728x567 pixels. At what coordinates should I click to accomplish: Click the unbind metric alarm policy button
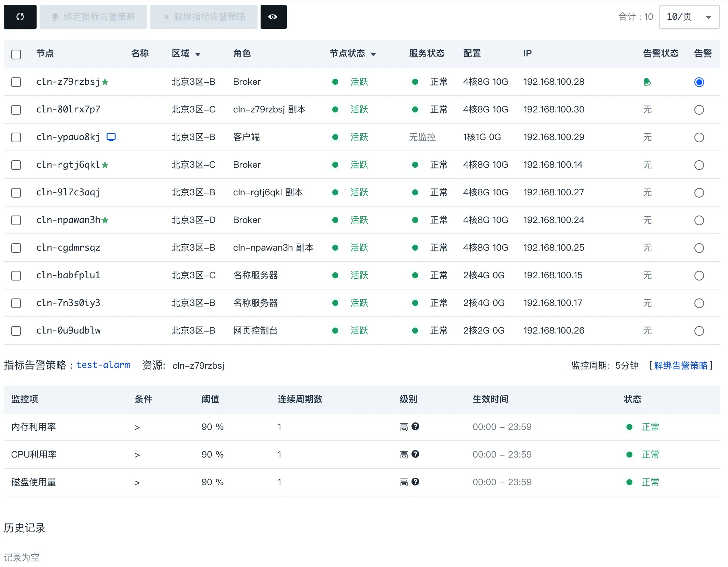click(204, 17)
